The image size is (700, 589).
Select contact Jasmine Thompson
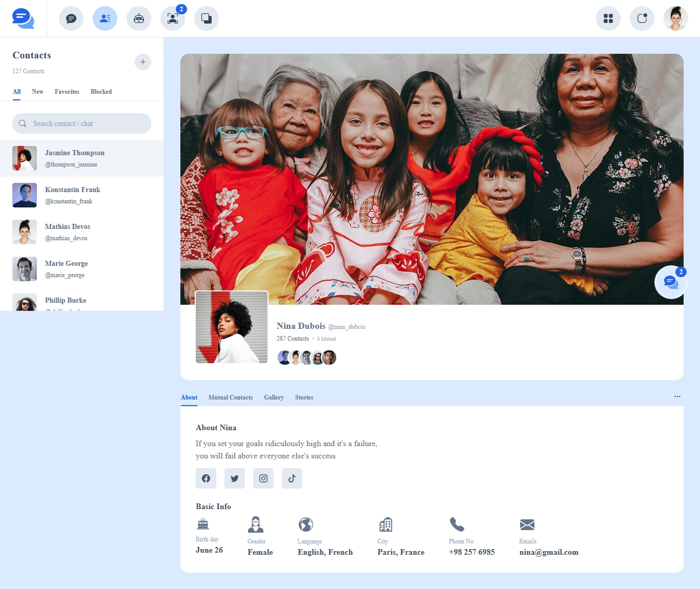click(x=81, y=158)
